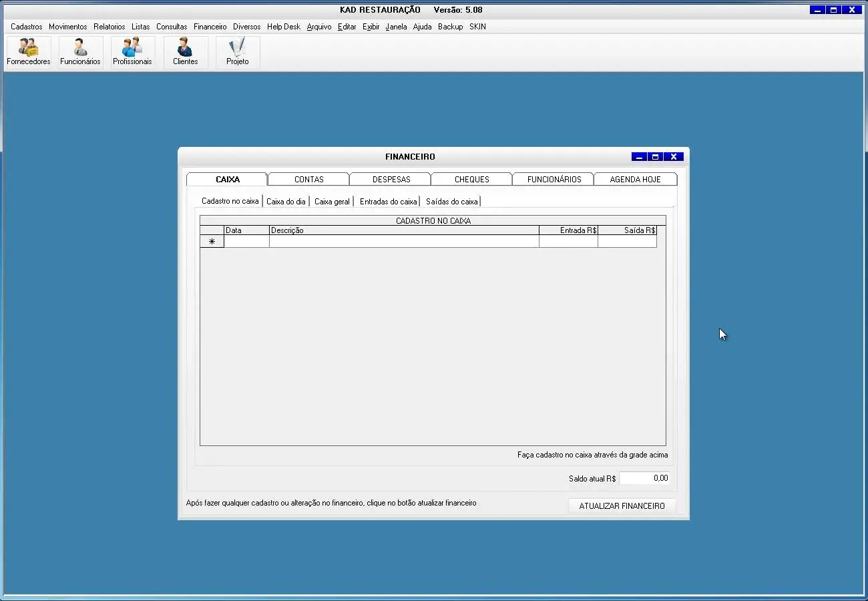Open the Ajuda menu

(x=423, y=27)
